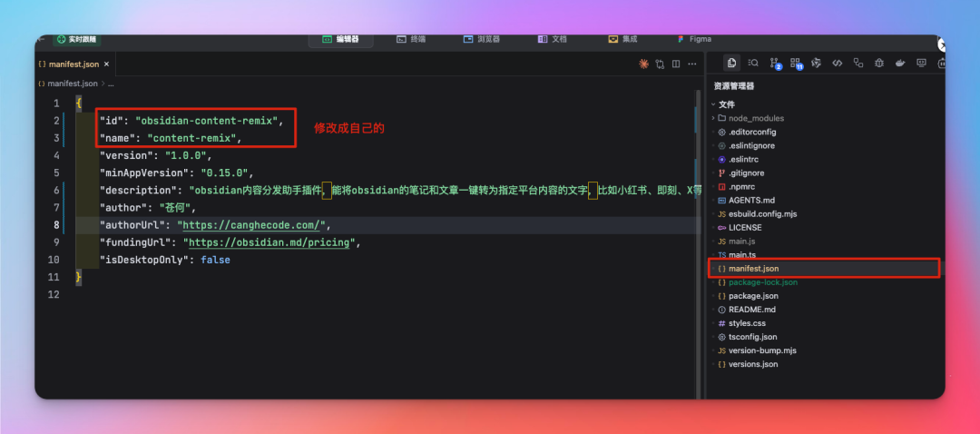Click the connected squares sidebar icon
Viewport: 980px width, 434px height.
[858, 63]
